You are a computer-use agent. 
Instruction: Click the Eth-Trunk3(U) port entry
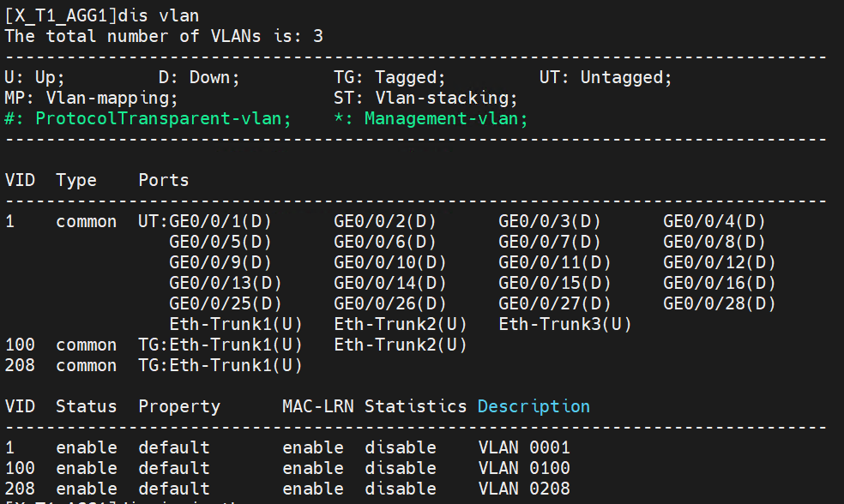564,324
